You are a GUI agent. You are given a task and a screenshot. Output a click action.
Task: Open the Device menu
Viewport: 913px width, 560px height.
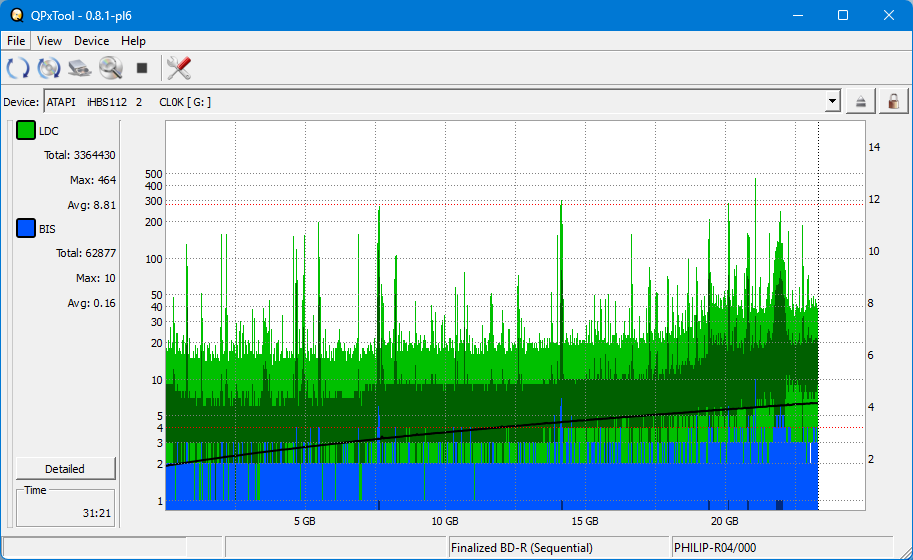(91, 41)
